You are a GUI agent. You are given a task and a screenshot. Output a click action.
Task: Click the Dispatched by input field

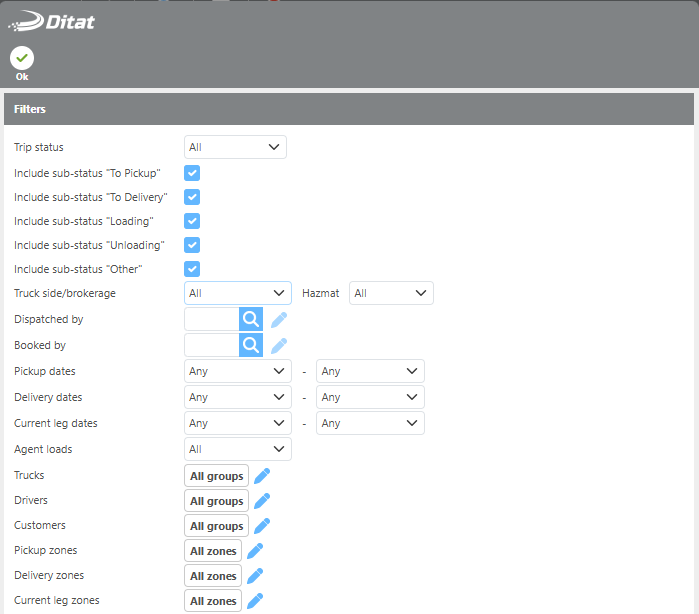[x=211, y=319]
